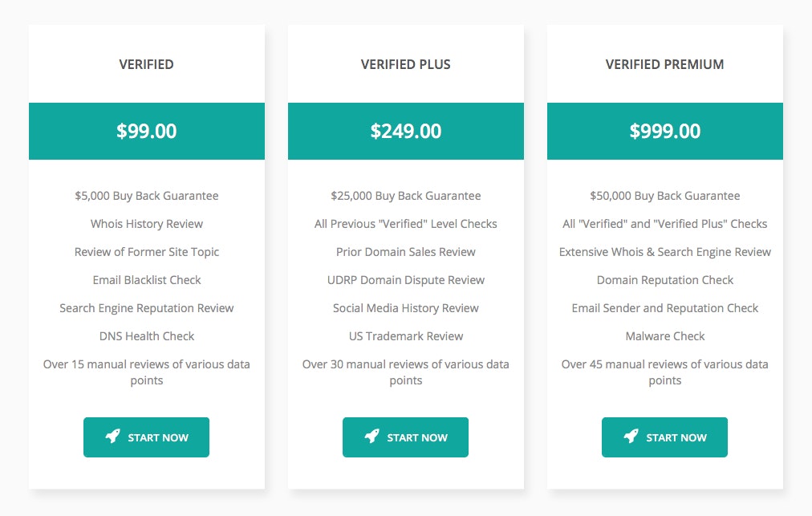Click the rocket icon on Verified plan button
Viewport: 812px width, 516px height.
(x=112, y=437)
